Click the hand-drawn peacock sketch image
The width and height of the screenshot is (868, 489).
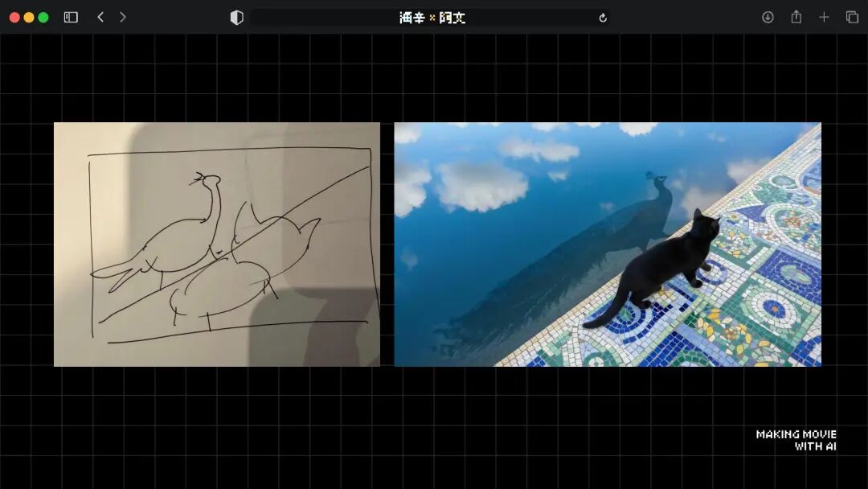tap(217, 243)
